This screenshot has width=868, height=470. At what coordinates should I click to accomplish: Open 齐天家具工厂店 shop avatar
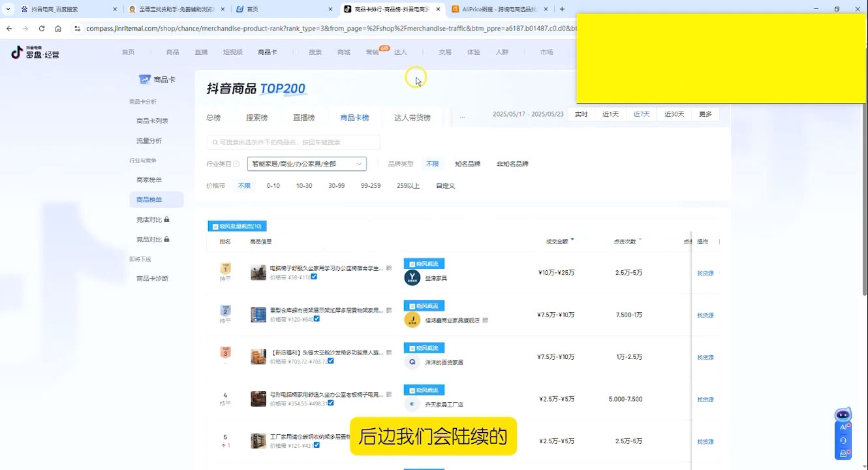click(412, 404)
